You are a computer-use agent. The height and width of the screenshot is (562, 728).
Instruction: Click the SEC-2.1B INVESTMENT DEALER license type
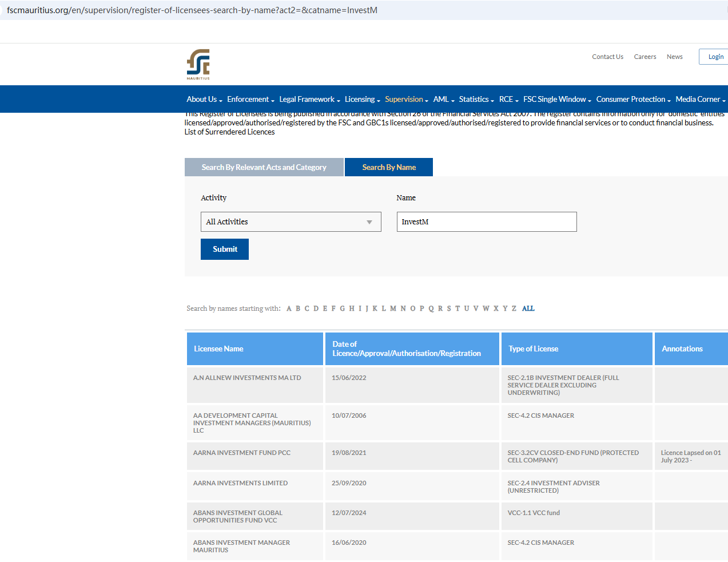tap(563, 385)
